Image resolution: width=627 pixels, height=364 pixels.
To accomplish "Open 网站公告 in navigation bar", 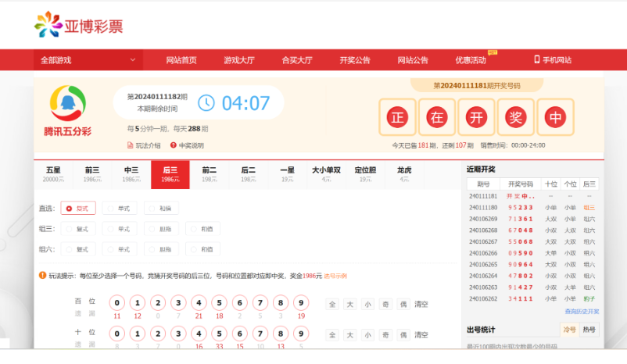I will (x=413, y=60).
